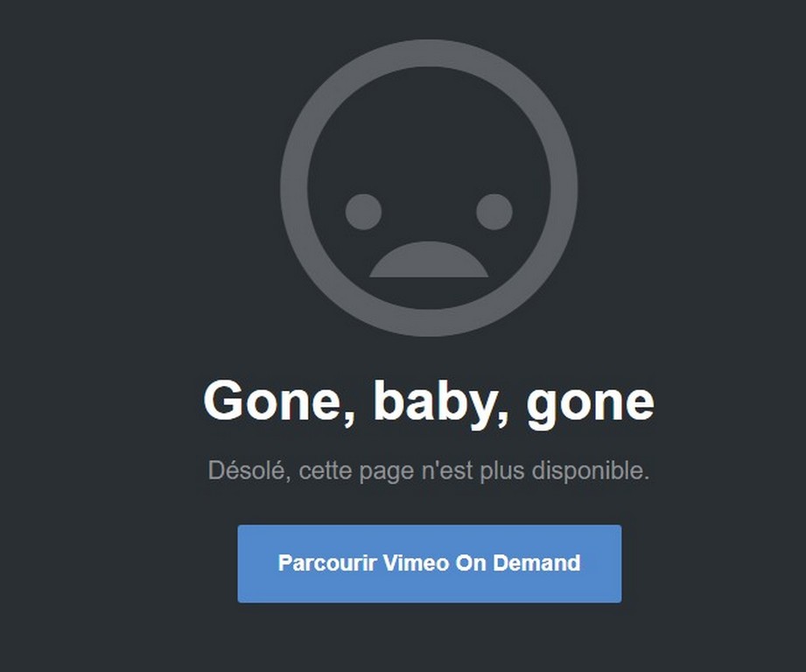806x672 pixels.
Task: Click the left eye of the sad face
Action: pos(363,212)
